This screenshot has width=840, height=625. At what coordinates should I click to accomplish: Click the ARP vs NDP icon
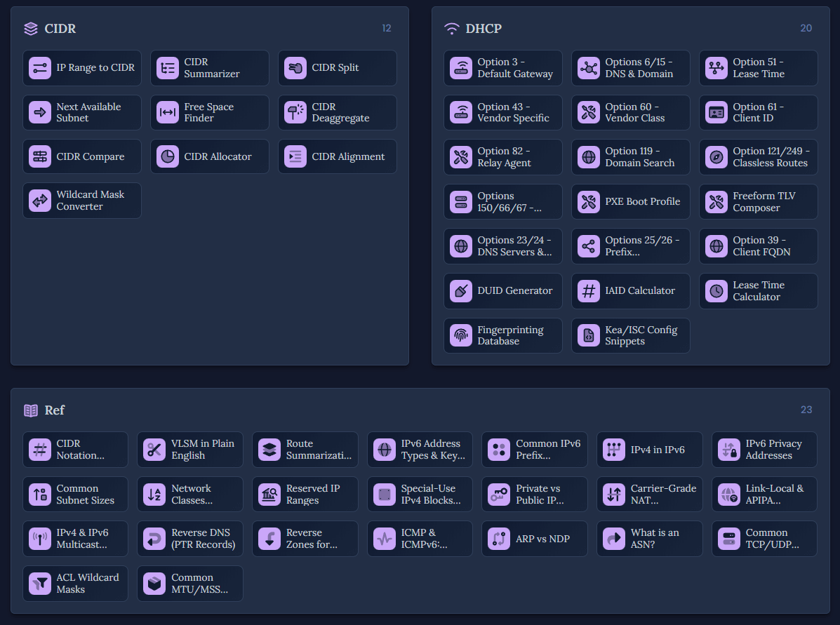(499, 539)
